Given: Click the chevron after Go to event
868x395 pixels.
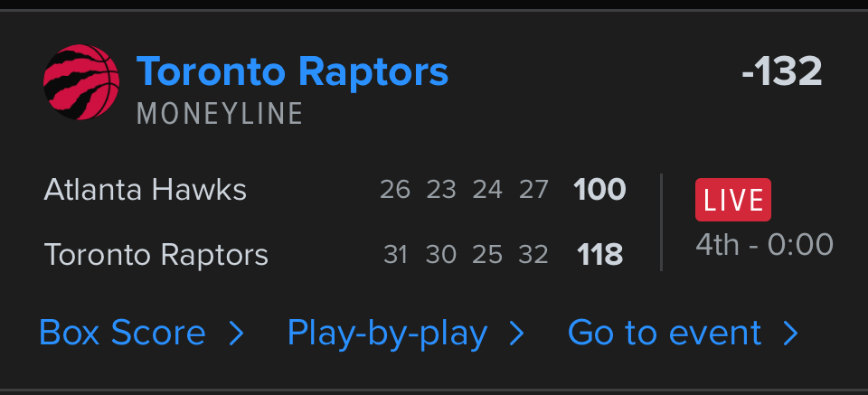Looking at the screenshot, I should (x=791, y=334).
